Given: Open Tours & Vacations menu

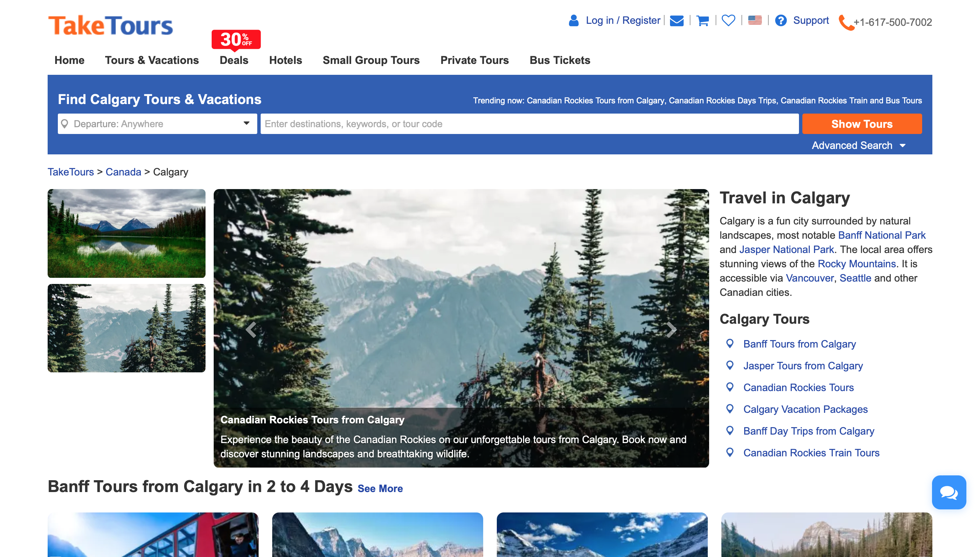Looking at the screenshot, I should 152,60.
